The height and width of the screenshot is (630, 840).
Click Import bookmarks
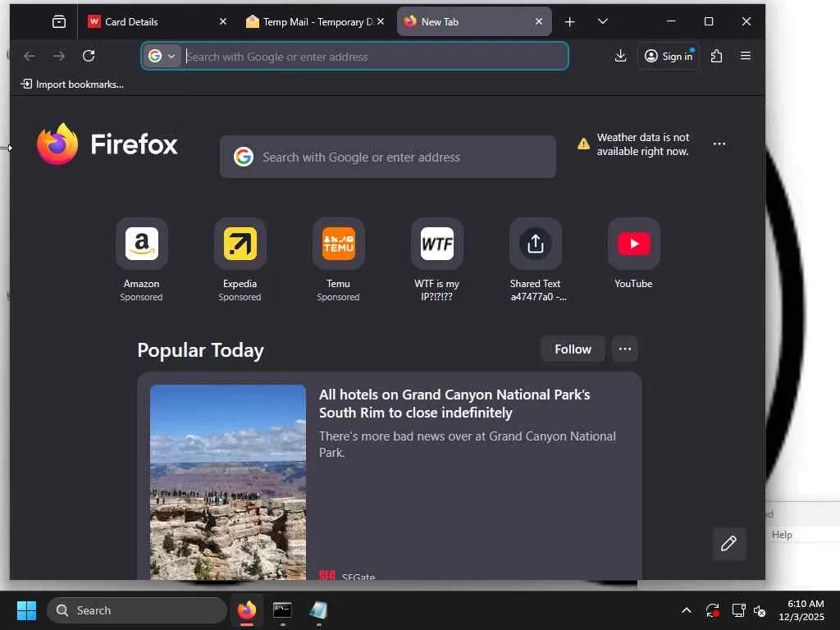tap(72, 84)
